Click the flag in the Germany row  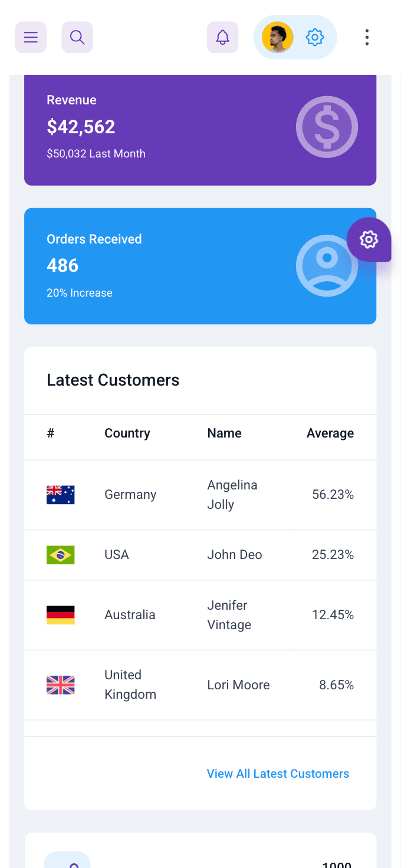coord(61,495)
